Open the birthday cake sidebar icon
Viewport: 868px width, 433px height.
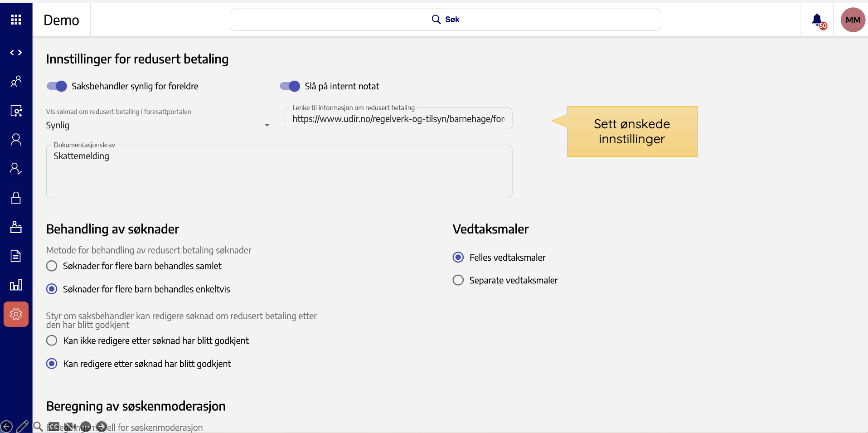(x=16, y=227)
